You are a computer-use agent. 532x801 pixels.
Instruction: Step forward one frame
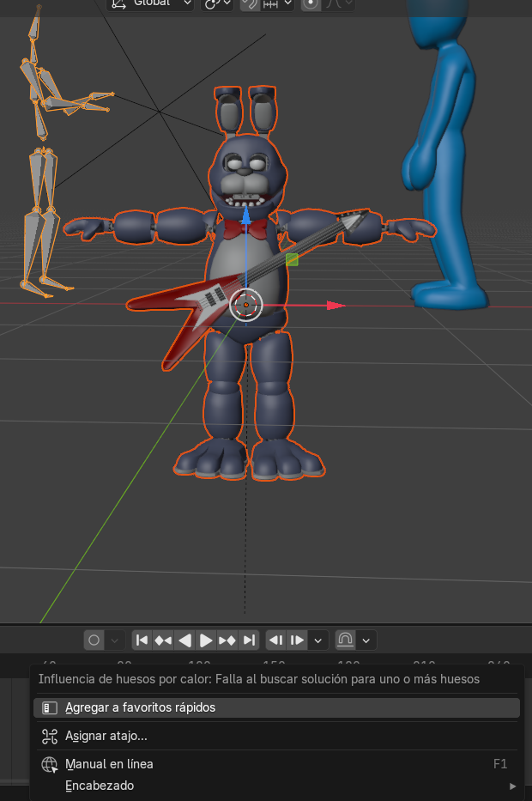[297, 640]
